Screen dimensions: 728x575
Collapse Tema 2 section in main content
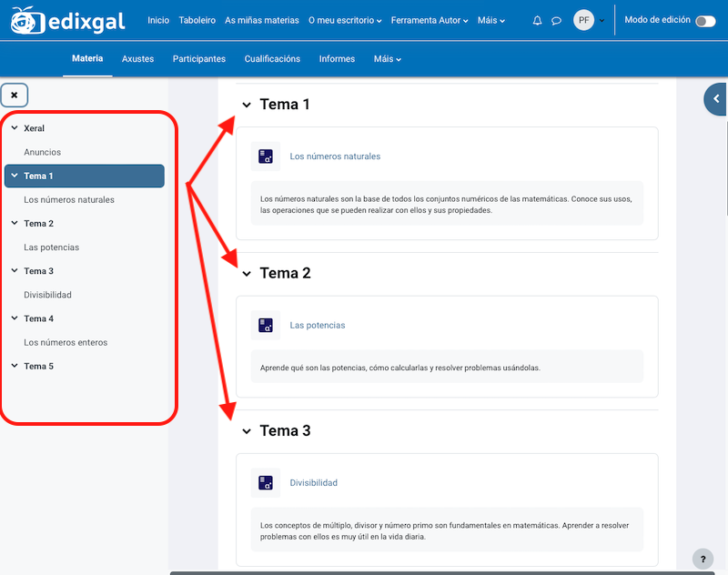(247, 274)
